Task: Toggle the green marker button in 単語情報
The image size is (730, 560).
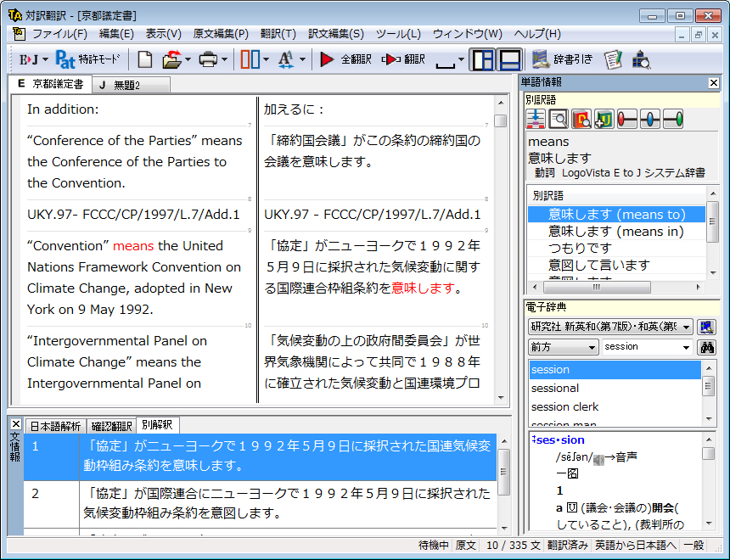Action: 672,119
